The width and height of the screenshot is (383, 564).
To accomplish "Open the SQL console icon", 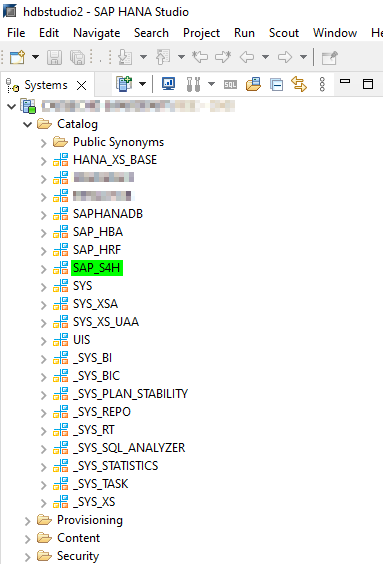I will [x=230, y=85].
